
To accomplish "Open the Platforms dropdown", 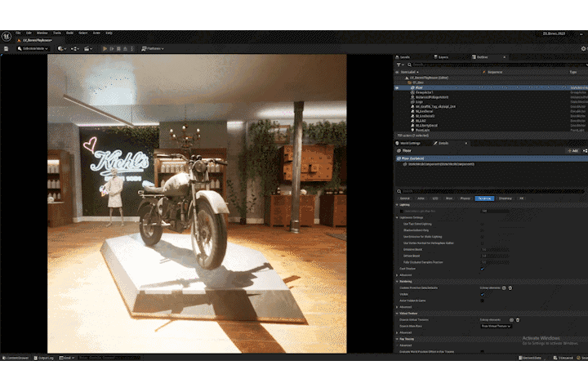I will click(153, 49).
